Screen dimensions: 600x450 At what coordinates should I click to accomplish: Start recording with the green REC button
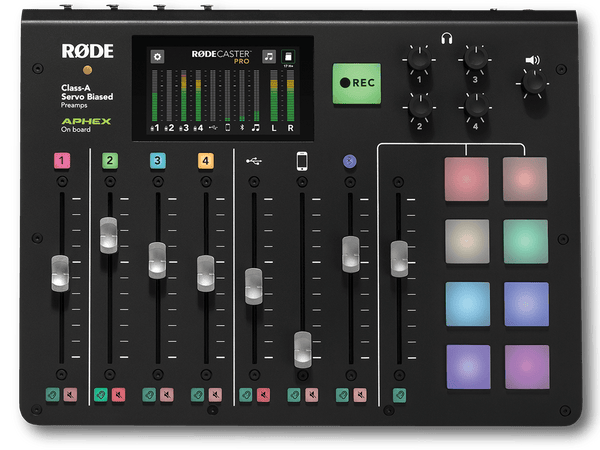pos(357,83)
